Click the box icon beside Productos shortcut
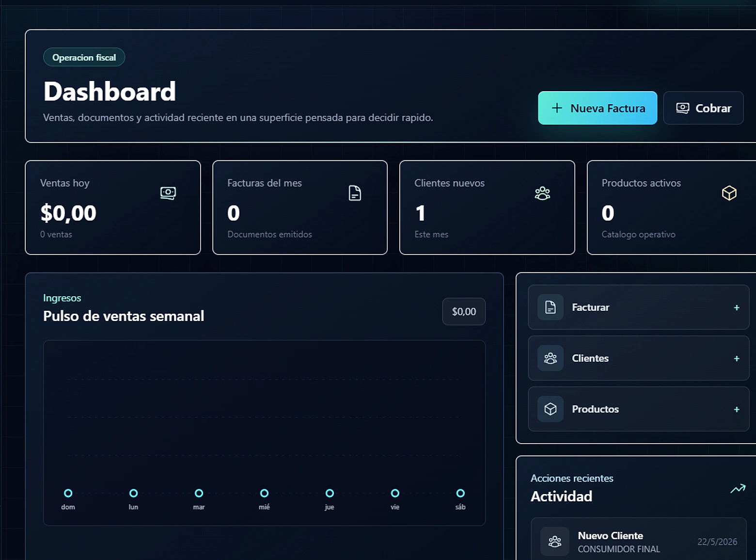This screenshot has height=560, width=756. 551,409
